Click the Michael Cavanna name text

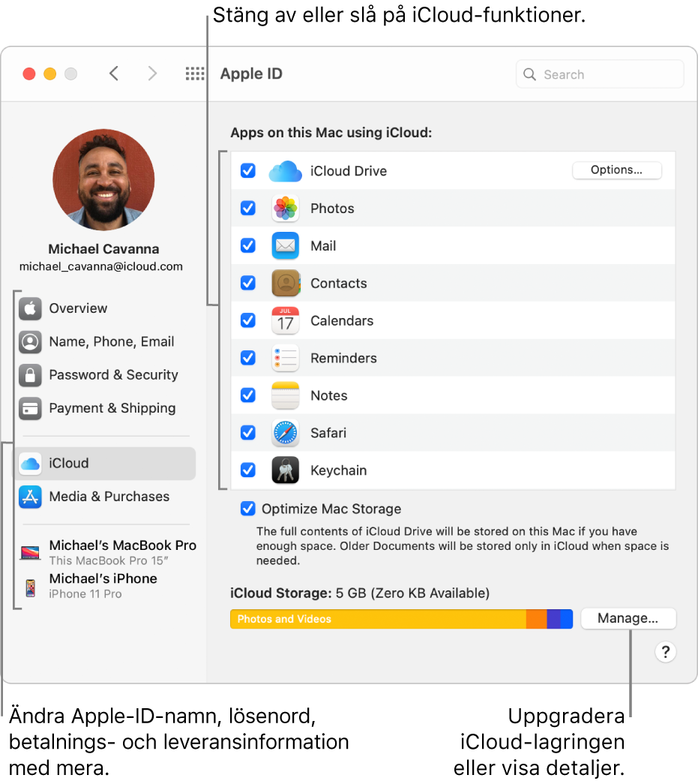(103, 249)
